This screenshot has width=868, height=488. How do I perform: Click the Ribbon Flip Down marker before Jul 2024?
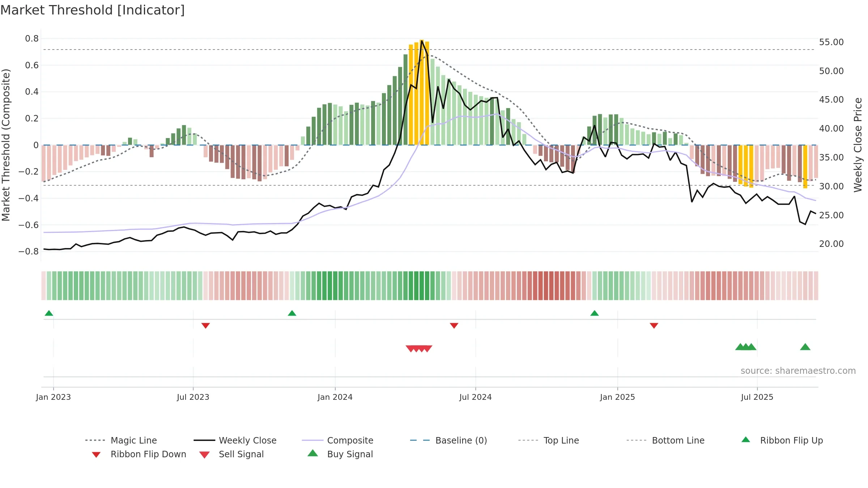coord(454,326)
